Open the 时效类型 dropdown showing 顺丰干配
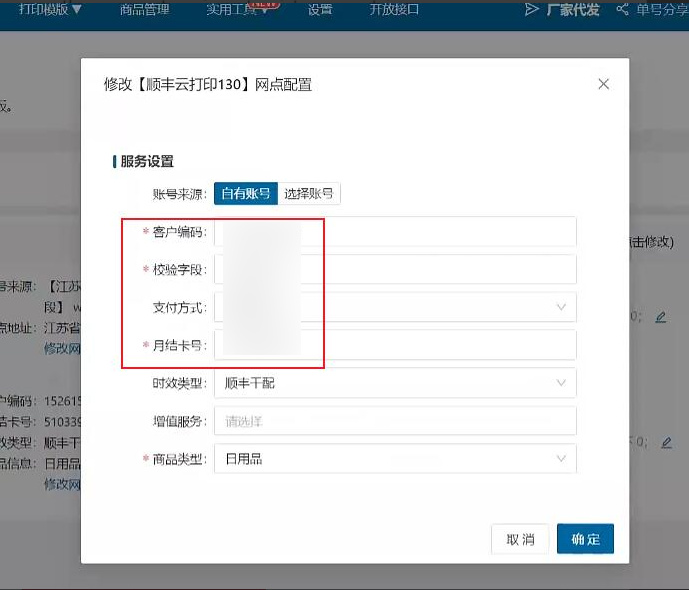689x590 pixels. click(x=395, y=383)
